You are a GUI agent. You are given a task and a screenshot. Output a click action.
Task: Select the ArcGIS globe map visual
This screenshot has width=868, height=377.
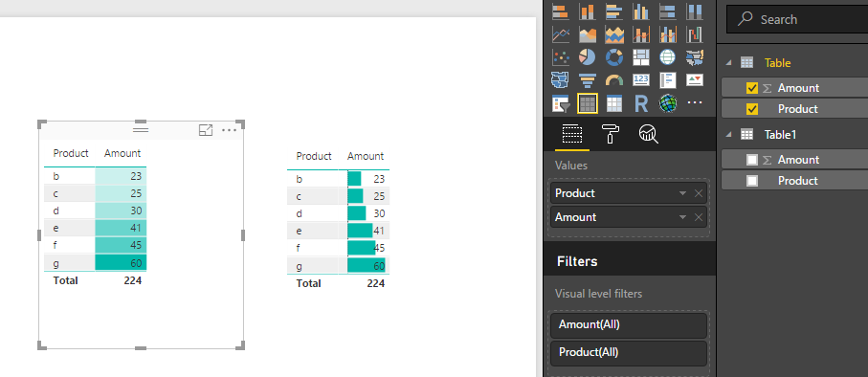(x=668, y=103)
